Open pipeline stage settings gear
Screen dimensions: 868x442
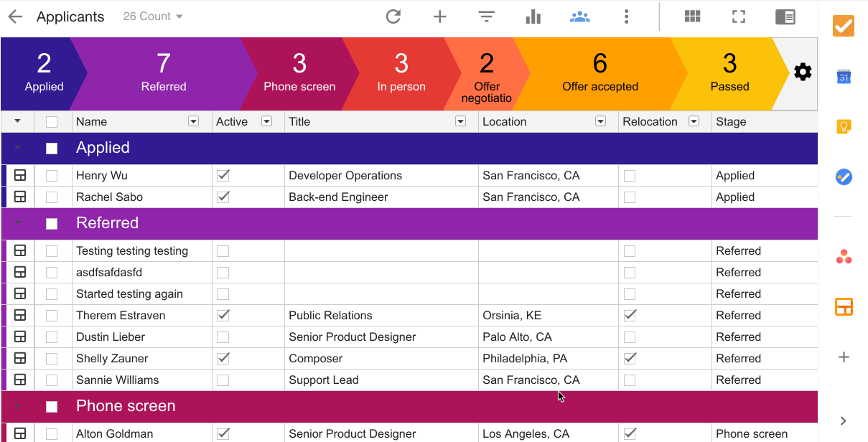[x=803, y=72]
